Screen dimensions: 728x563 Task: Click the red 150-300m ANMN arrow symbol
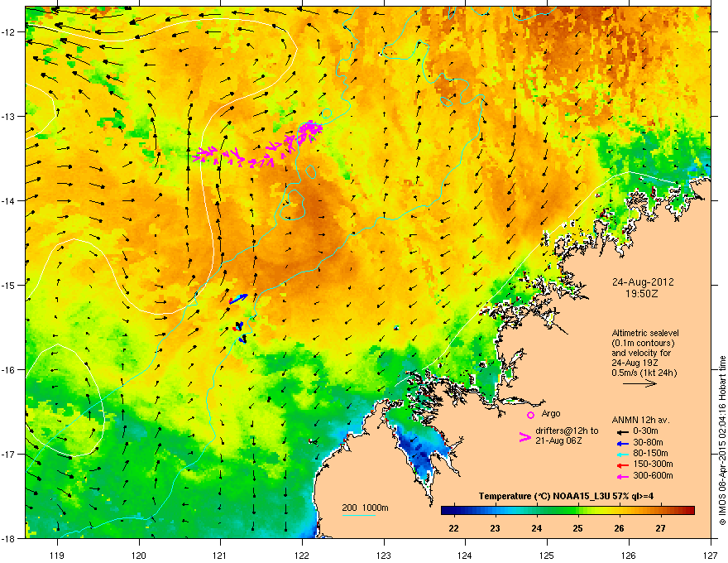[x=623, y=465]
